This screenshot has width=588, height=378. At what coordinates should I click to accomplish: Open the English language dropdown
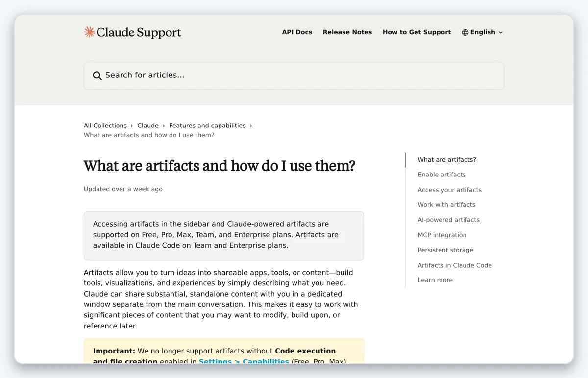click(482, 32)
